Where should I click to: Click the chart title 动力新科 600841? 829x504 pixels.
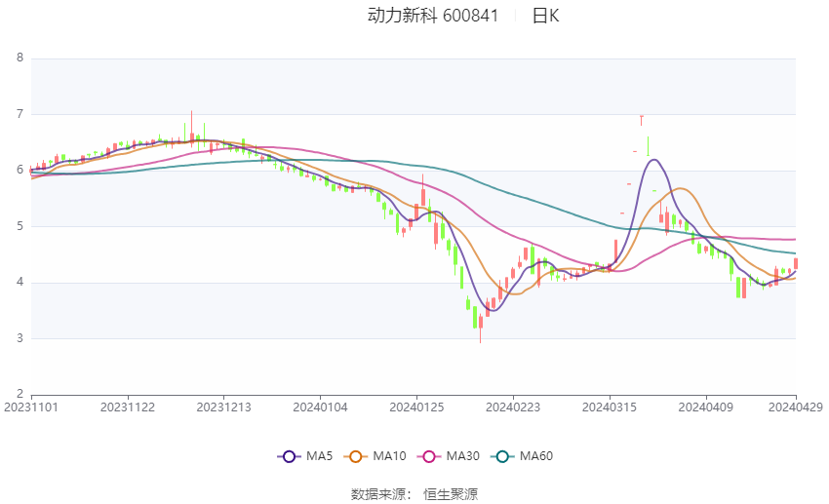point(433,16)
